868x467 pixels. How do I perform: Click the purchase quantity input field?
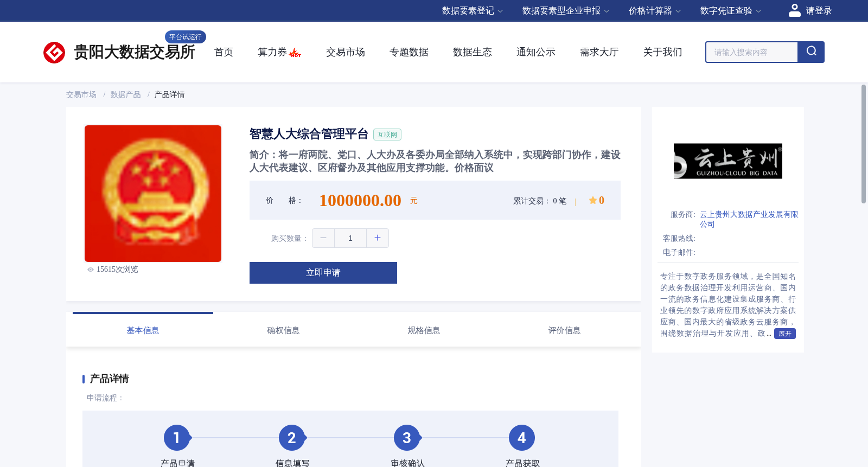[x=350, y=238]
